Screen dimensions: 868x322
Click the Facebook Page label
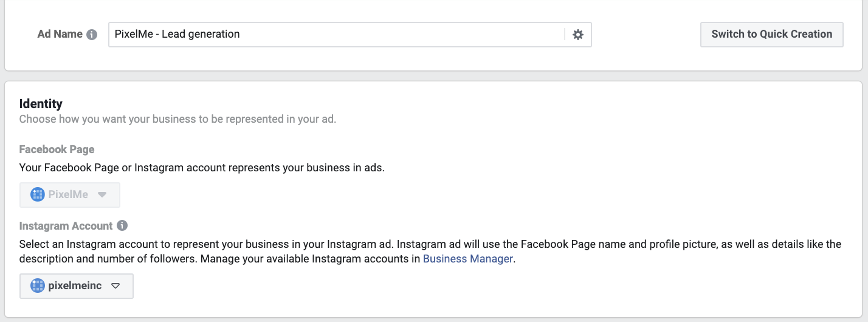tap(57, 149)
